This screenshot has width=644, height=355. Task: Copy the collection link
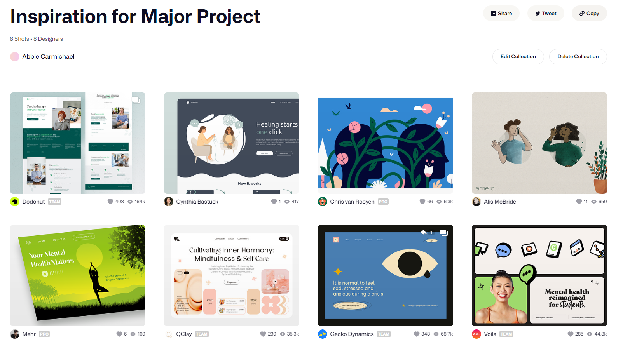pyautogui.click(x=589, y=13)
